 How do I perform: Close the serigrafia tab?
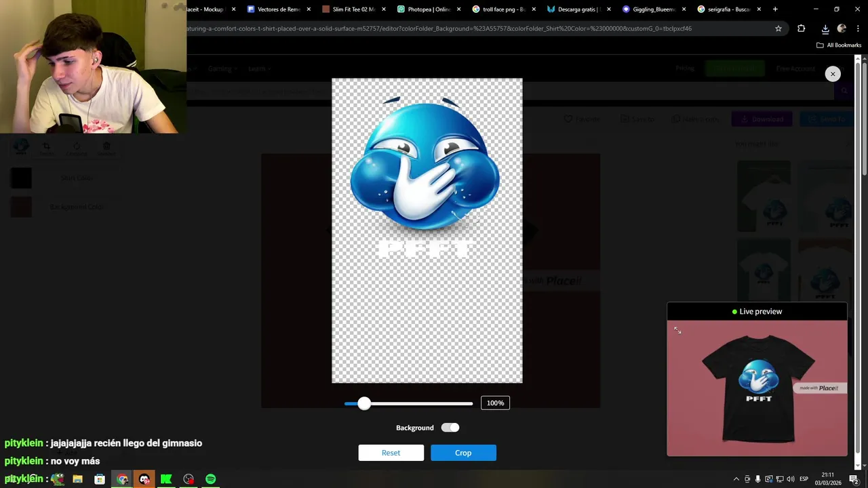[759, 9]
